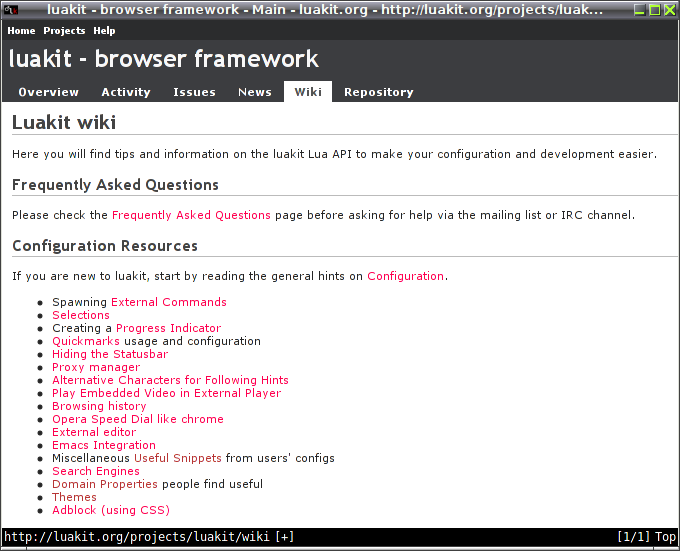The width and height of the screenshot is (680, 551).
Task: Click the [1/1] tab counter in status bar
Action: [x=633, y=537]
